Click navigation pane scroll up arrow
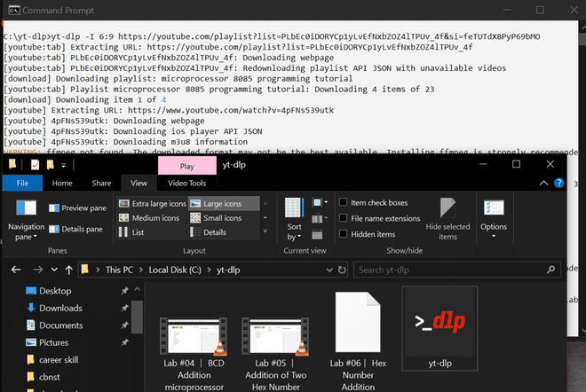Image resolution: width=586 pixels, height=392 pixels. pos(137,289)
